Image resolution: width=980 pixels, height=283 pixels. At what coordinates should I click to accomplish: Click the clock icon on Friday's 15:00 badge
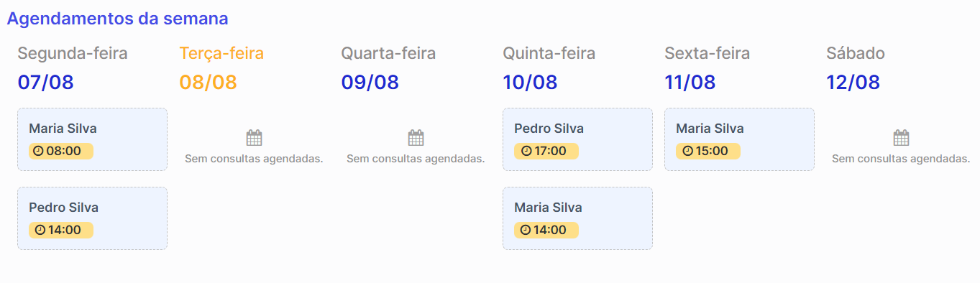[687, 151]
